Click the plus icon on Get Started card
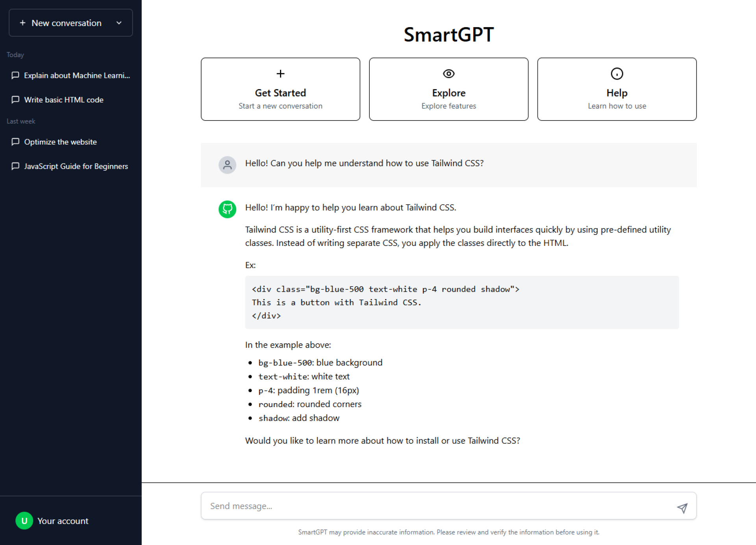 tap(280, 74)
